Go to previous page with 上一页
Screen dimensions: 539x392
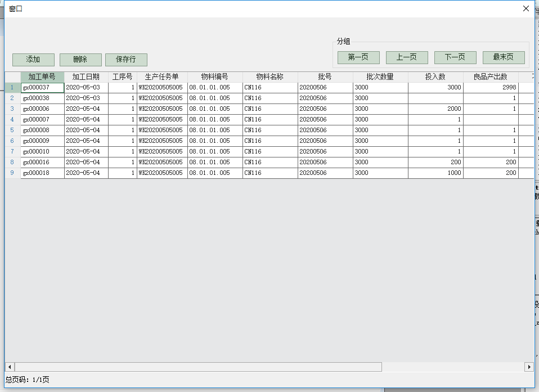pyautogui.click(x=407, y=57)
